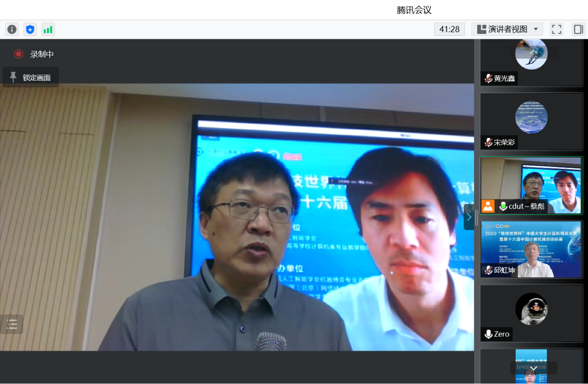This screenshot has height=384, width=588.
Task: Open the meeting info icon
Action: click(12, 29)
